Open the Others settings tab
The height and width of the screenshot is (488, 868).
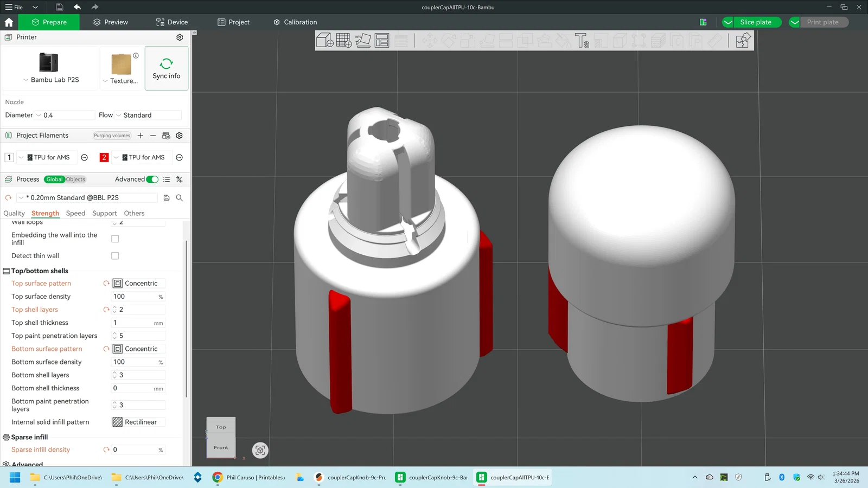[x=134, y=214]
